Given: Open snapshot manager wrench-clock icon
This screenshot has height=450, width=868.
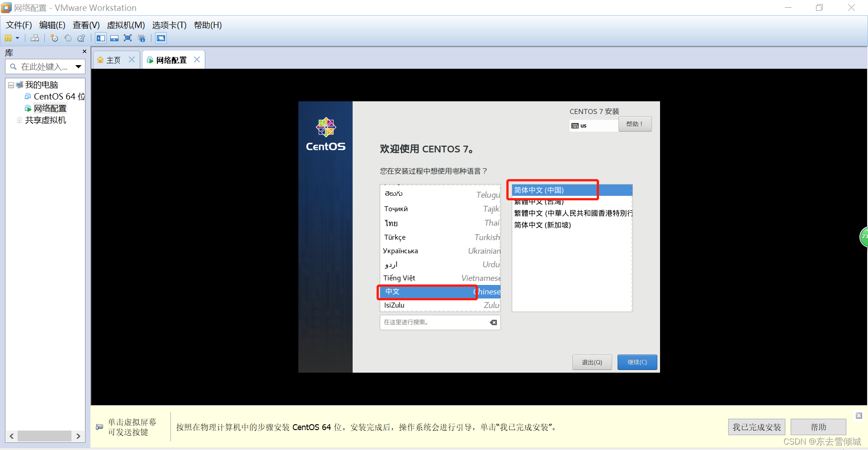Looking at the screenshot, I should click(x=81, y=38).
